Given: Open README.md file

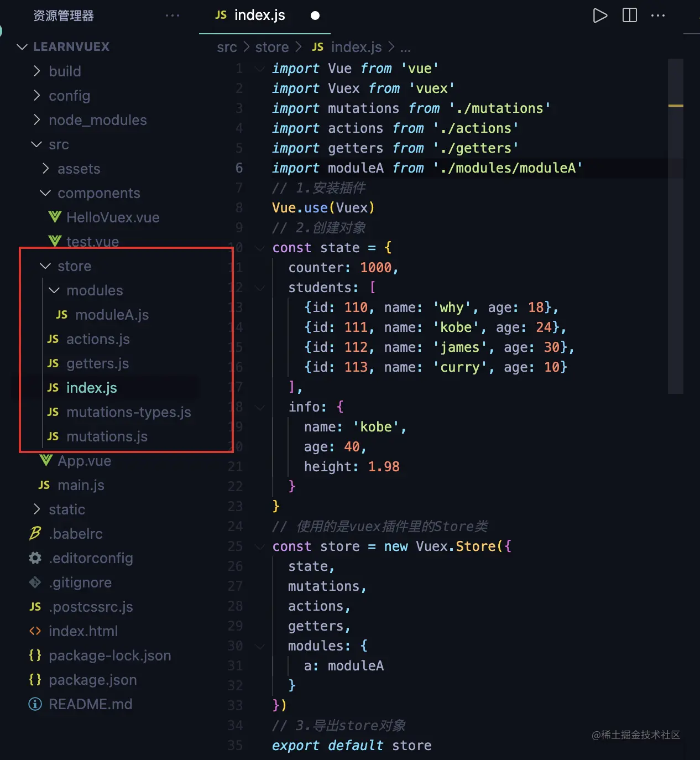Looking at the screenshot, I should coord(91,704).
